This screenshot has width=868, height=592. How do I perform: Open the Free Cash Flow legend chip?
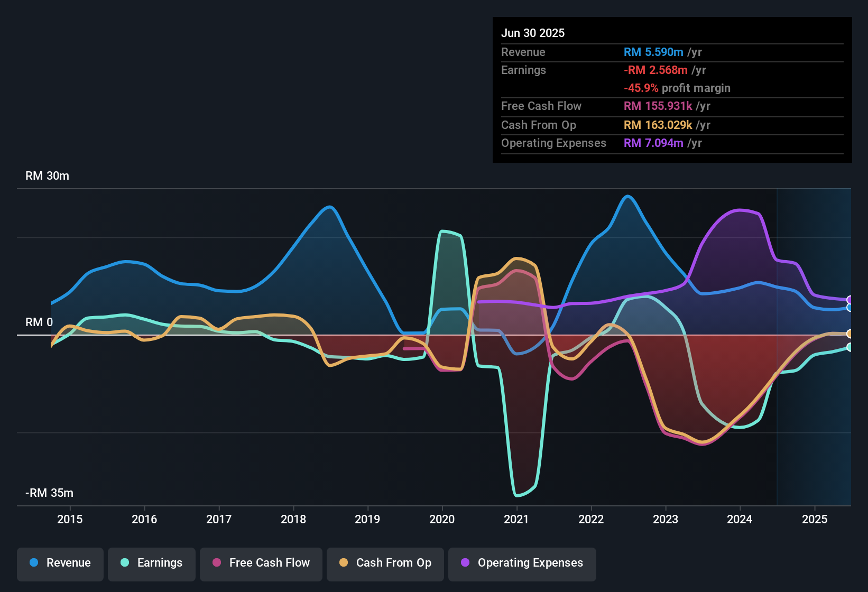(x=261, y=563)
